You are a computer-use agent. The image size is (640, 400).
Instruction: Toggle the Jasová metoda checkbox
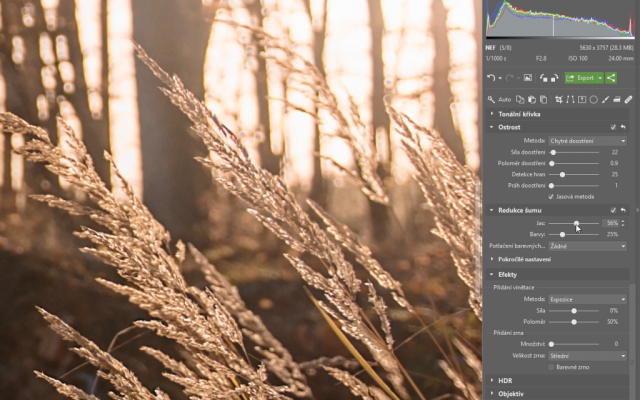tap(551, 197)
